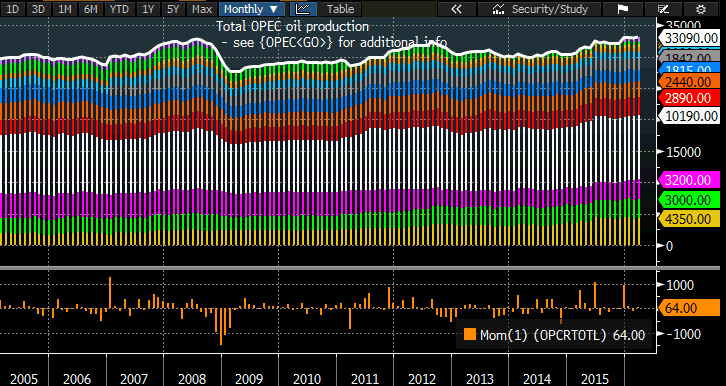Open the annotate/edit pencil tool
The image size is (726, 386).
pyautogui.click(x=663, y=8)
